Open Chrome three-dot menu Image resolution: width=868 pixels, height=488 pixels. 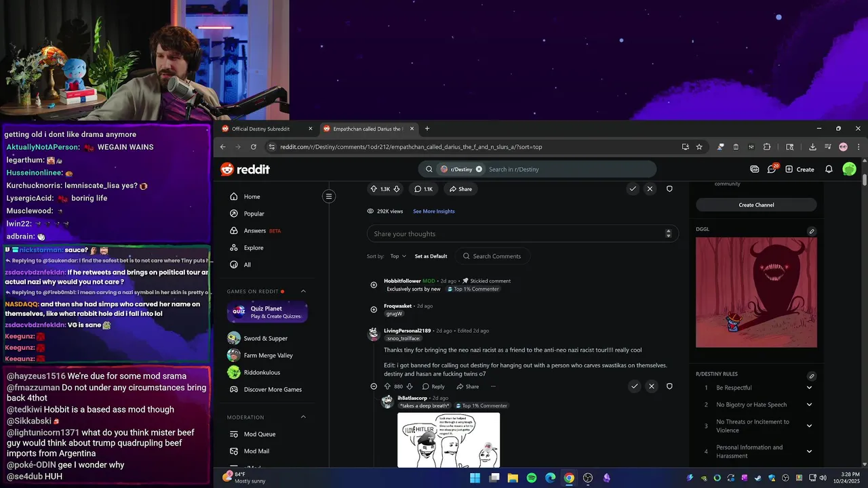click(859, 146)
